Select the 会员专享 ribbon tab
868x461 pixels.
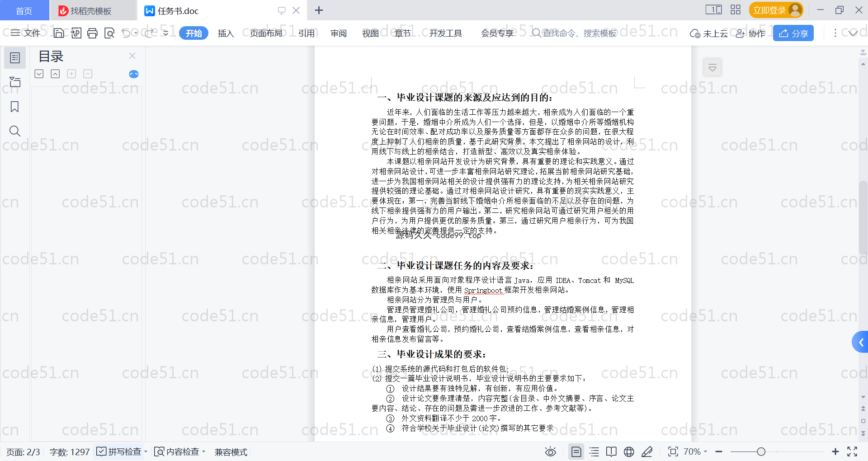(x=497, y=33)
